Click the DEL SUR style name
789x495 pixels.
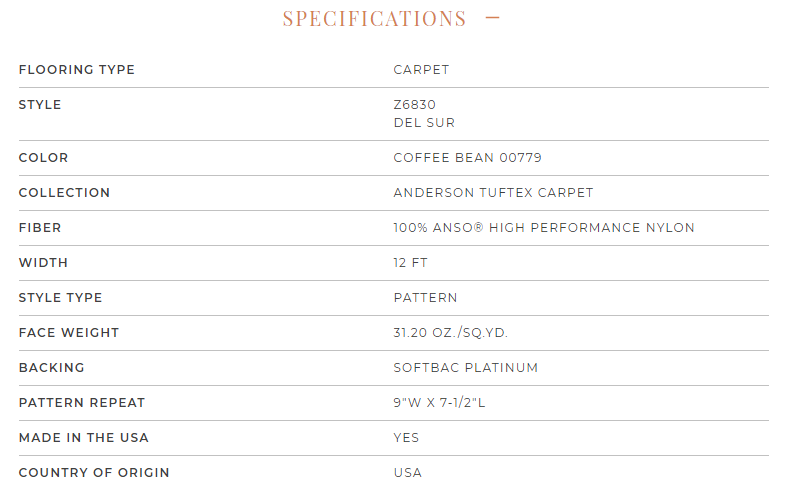coord(424,123)
